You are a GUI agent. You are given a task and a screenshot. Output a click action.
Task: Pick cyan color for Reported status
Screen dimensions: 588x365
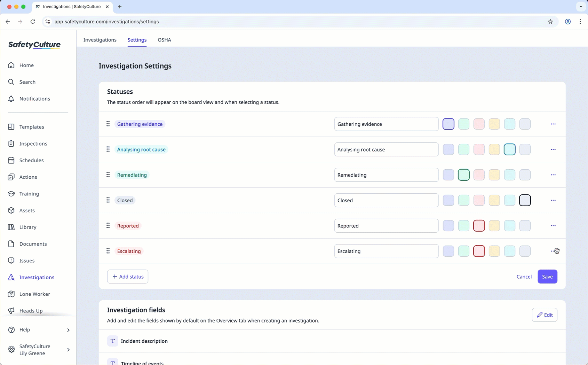510,226
